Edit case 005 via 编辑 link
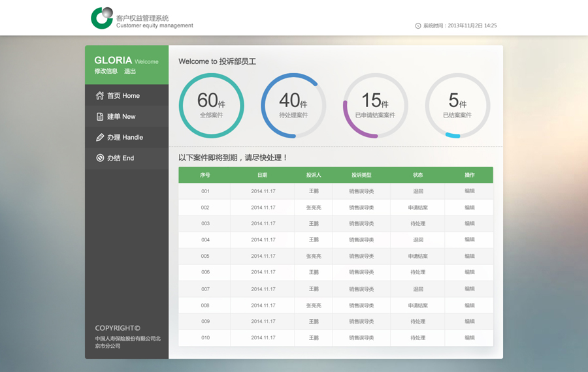This screenshot has width=588, height=372. tap(469, 256)
